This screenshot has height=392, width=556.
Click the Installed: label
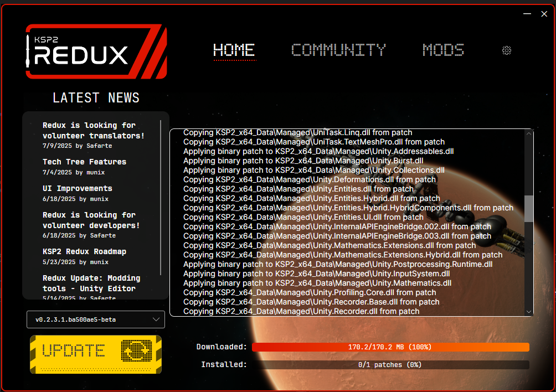(224, 364)
